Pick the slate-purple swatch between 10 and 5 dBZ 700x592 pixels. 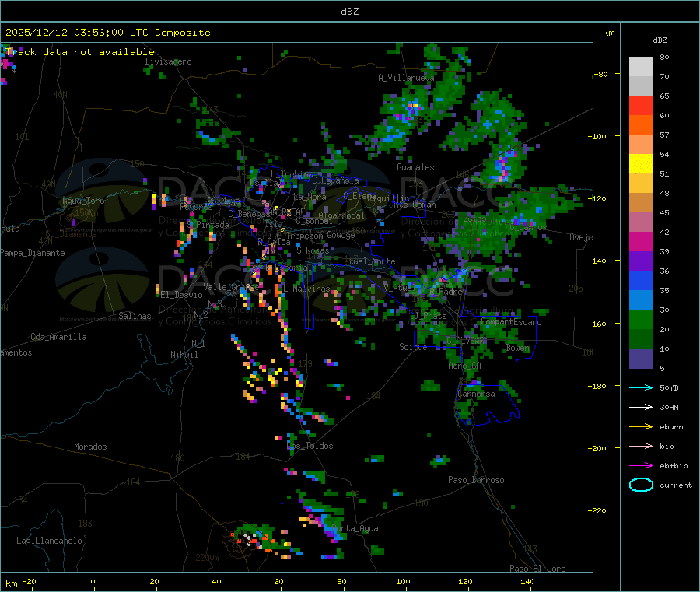pyautogui.click(x=641, y=359)
